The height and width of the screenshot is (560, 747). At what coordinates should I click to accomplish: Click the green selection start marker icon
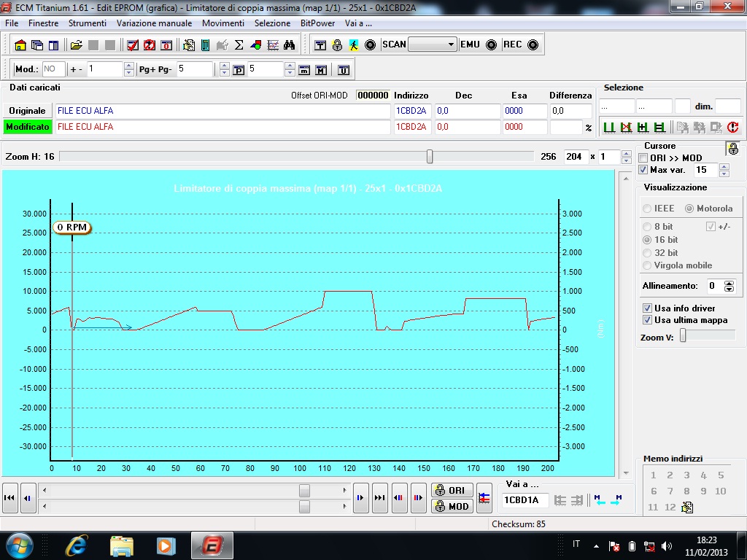[609, 127]
